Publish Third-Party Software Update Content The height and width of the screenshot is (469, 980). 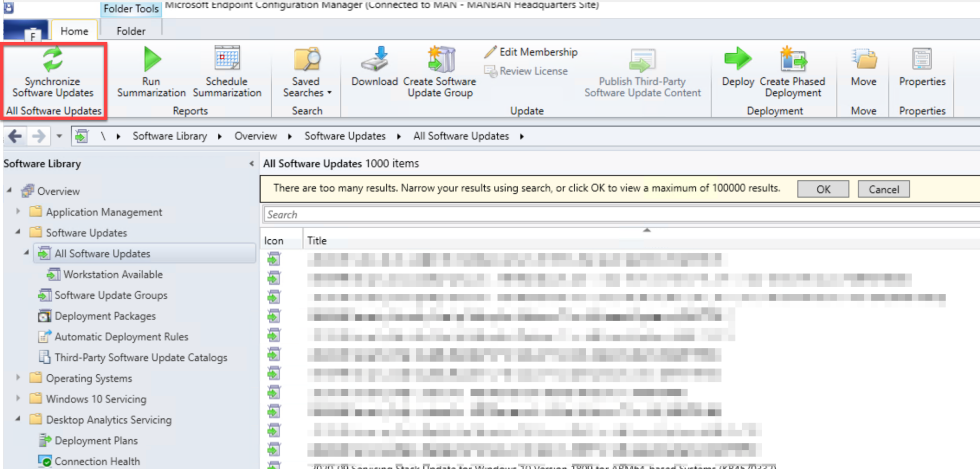tap(642, 72)
